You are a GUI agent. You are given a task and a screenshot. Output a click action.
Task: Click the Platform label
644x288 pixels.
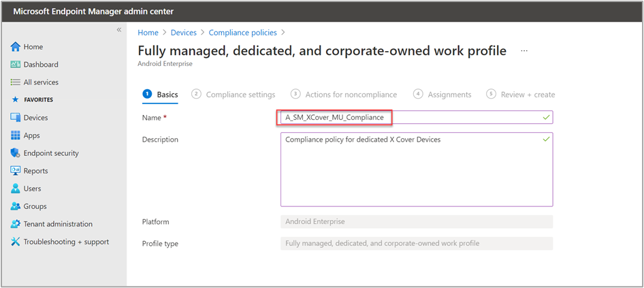pyautogui.click(x=156, y=222)
